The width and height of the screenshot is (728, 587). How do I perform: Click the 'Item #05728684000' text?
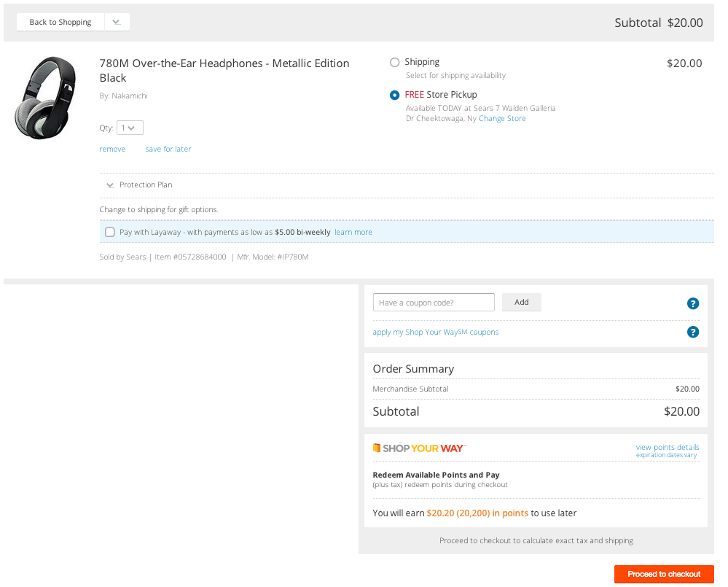[x=190, y=257]
